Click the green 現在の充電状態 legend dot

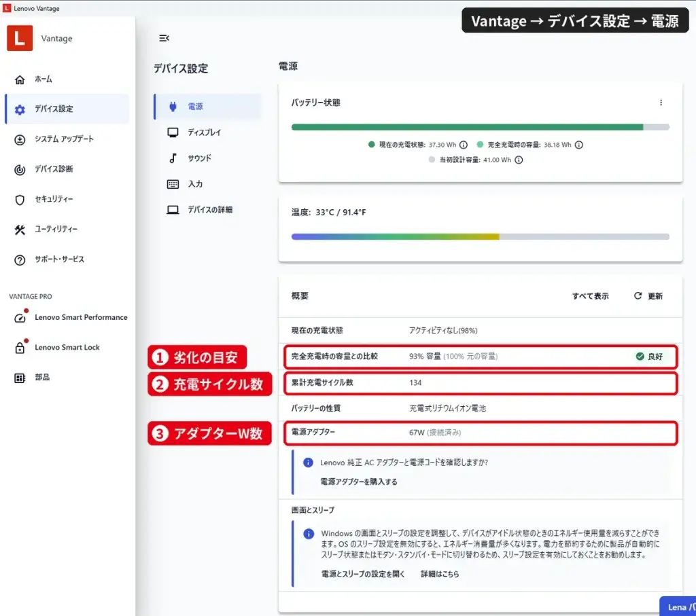pyautogui.click(x=371, y=145)
